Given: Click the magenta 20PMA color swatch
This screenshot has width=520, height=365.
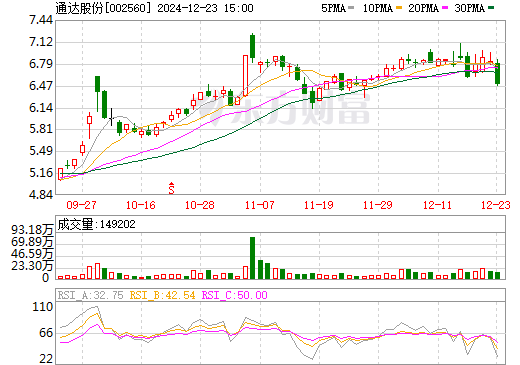Looking at the screenshot, I should [445, 7].
